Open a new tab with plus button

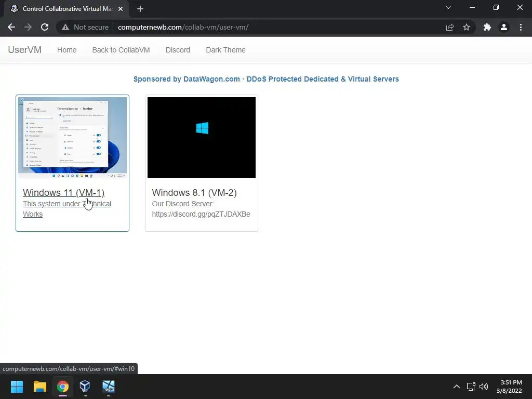pyautogui.click(x=140, y=9)
